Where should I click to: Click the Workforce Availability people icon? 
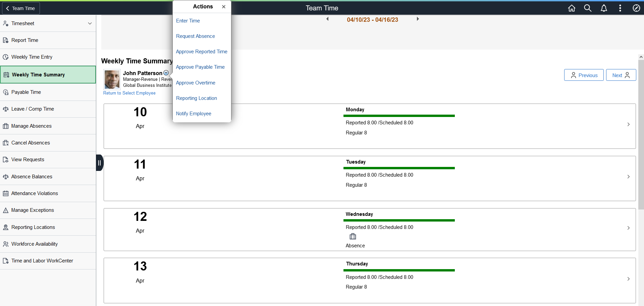(x=6, y=244)
